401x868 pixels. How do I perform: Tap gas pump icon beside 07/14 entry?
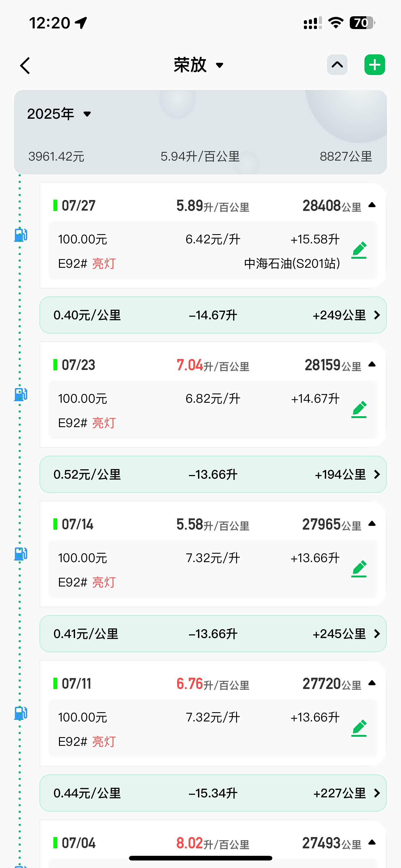point(21,554)
